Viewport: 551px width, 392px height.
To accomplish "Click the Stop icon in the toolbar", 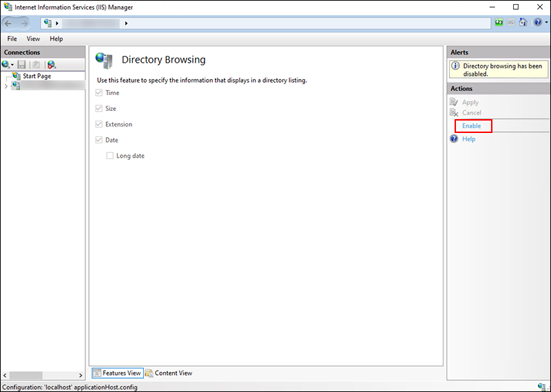I will click(x=511, y=23).
